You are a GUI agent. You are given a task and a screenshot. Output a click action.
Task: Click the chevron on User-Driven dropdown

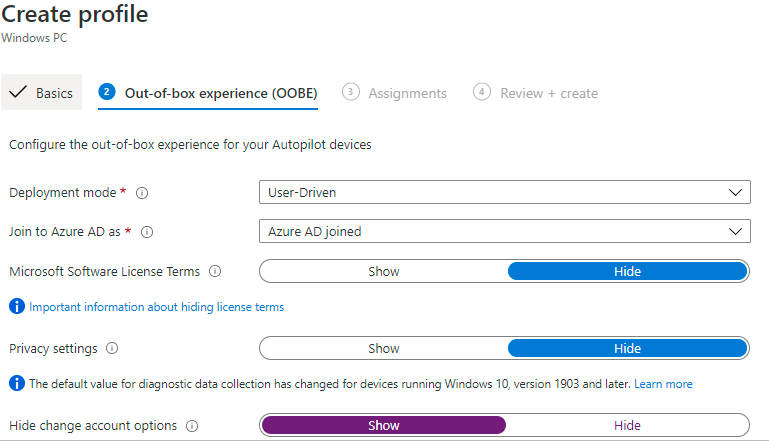point(735,192)
